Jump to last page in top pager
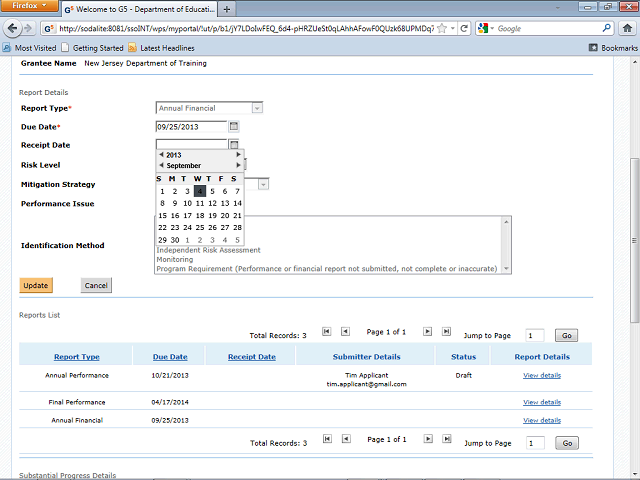Image resolution: width=640 pixels, height=480 pixels. pos(446,331)
